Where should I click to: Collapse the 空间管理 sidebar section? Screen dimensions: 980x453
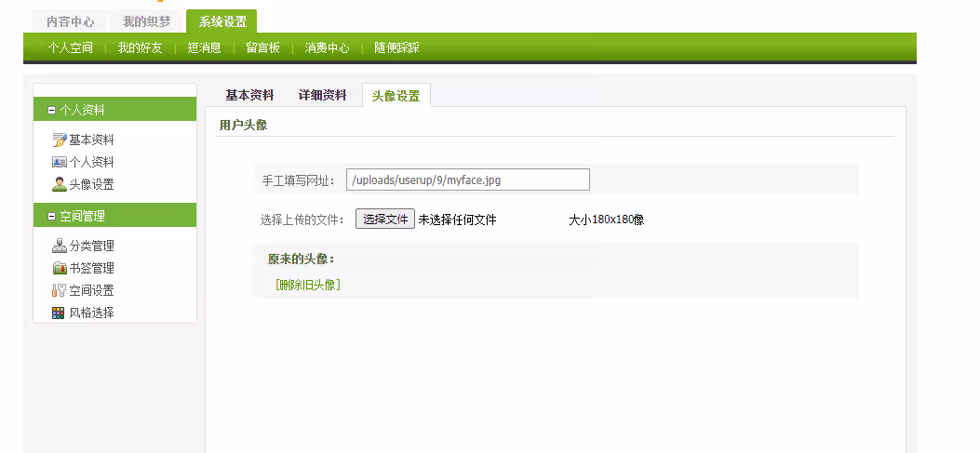click(52, 216)
